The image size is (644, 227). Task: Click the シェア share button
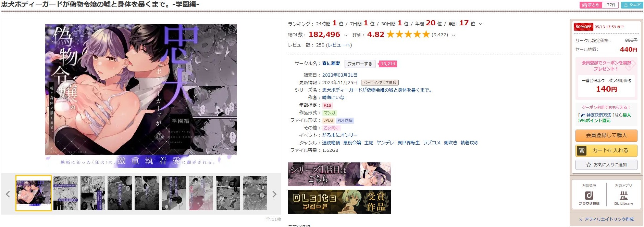click(x=632, y=5)
